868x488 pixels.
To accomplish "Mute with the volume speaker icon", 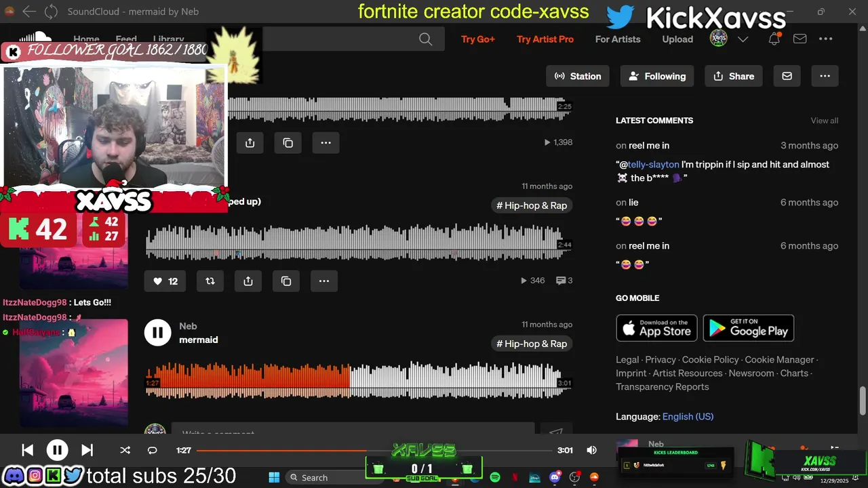I will (x=591, y=450).
